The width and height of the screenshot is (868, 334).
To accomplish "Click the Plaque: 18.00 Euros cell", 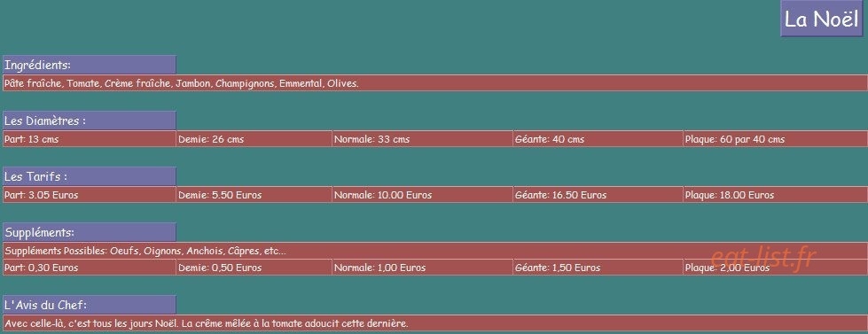I will point(776,195).
